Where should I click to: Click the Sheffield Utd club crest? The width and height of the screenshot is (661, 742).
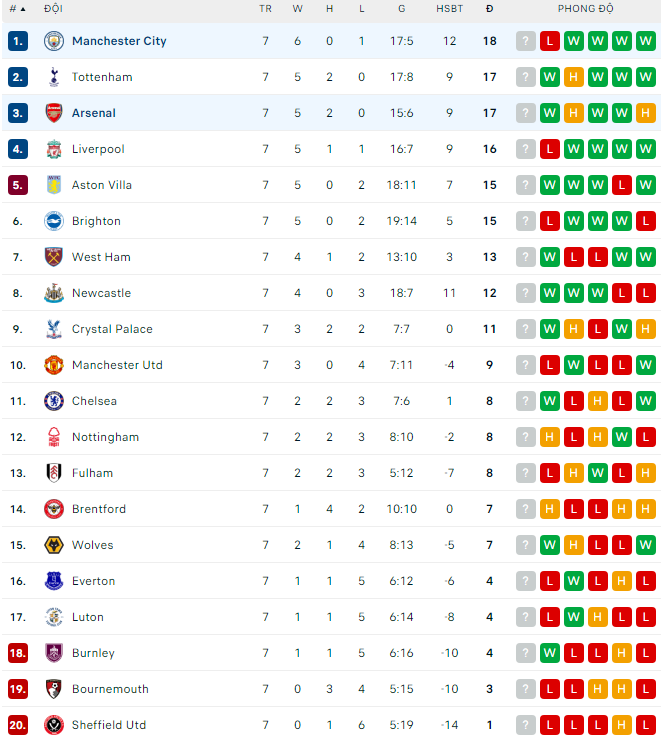pyautogui.click(x=53, y=725)
